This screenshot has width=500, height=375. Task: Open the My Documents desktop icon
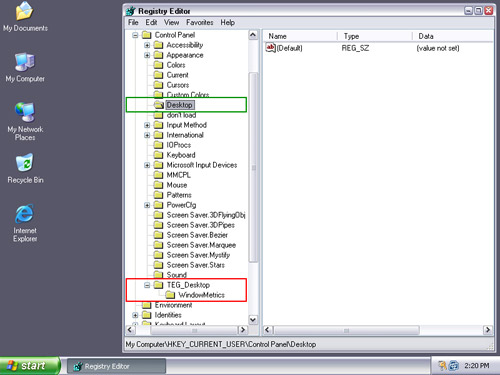point(25,17)
